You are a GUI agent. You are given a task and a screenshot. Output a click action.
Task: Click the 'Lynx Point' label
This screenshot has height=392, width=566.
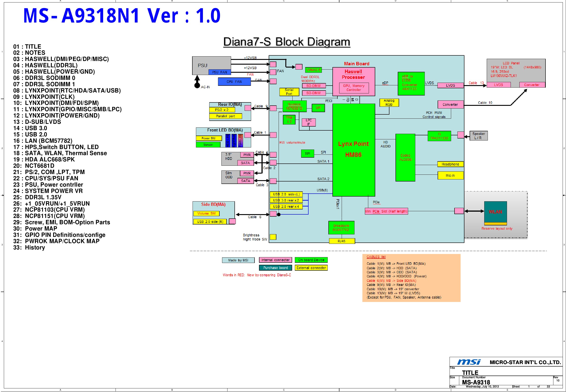(353, 144)
